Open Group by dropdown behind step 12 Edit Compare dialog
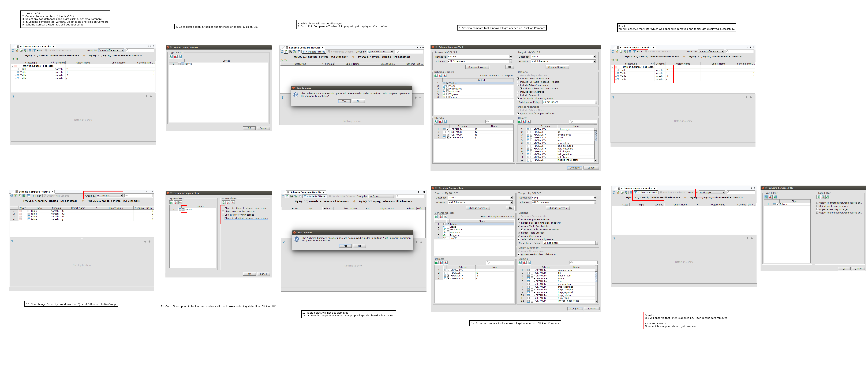The height and width of the screenshot is (383, 868). point(381,196)
